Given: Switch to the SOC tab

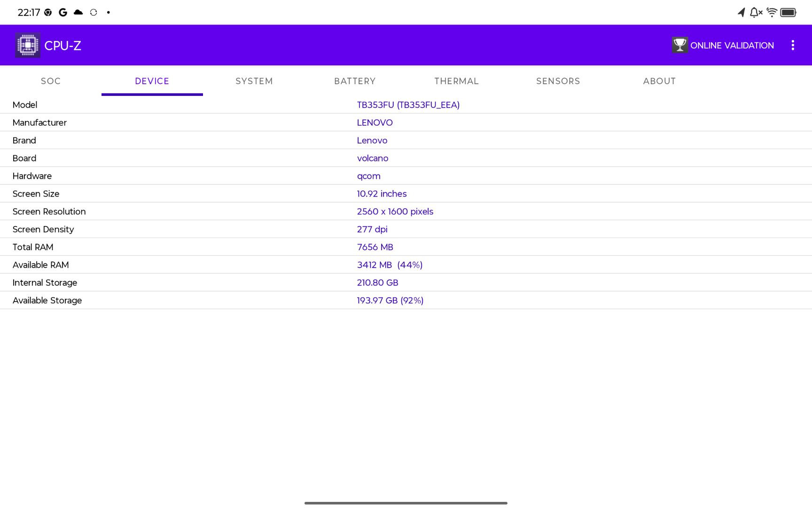Looking at the screenshot, I should click(x=51, y=81).
